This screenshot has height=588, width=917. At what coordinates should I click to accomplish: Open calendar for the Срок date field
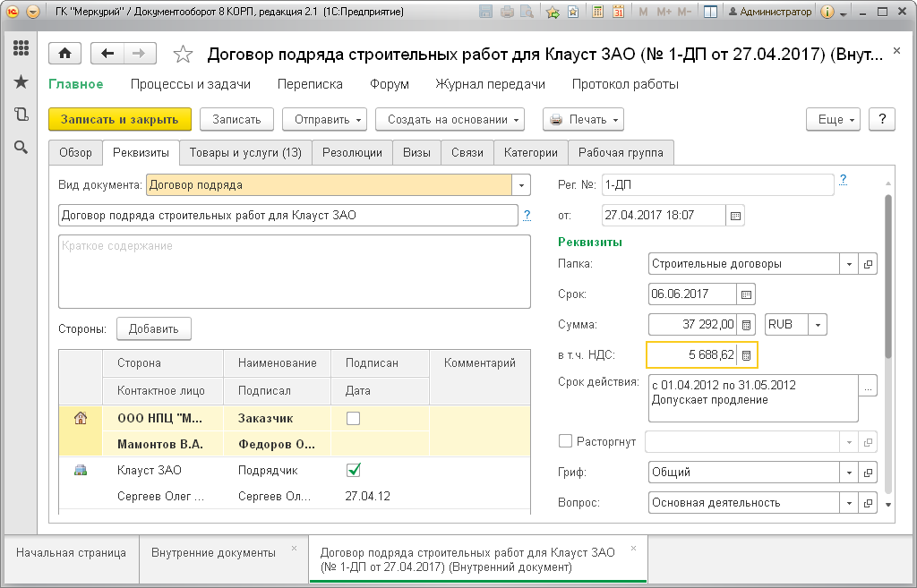[x=746, y=294]
